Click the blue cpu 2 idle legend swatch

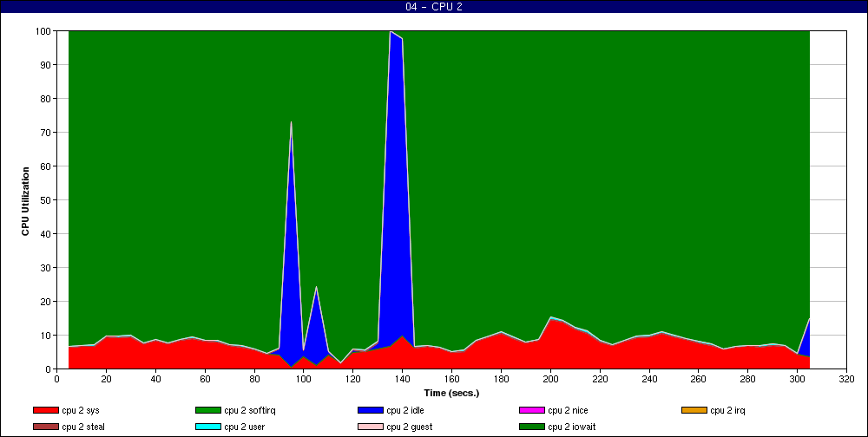371,410
